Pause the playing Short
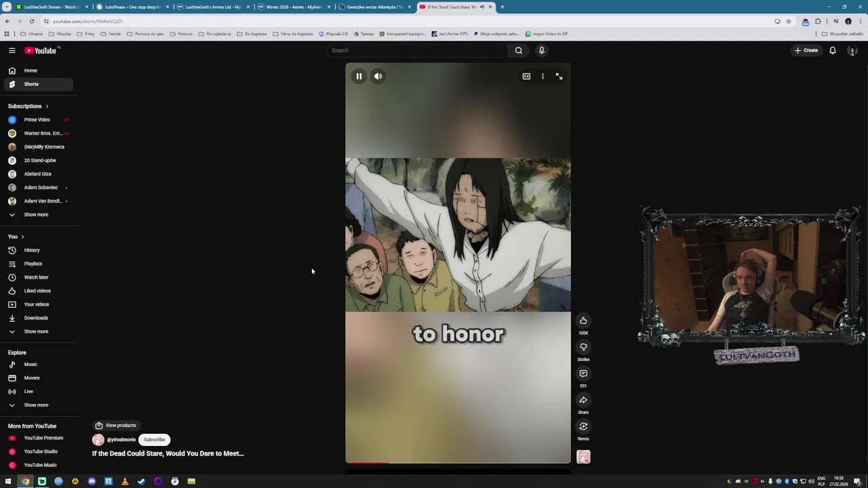Viewport: 868px width, 488px height. tap(359, 76)
